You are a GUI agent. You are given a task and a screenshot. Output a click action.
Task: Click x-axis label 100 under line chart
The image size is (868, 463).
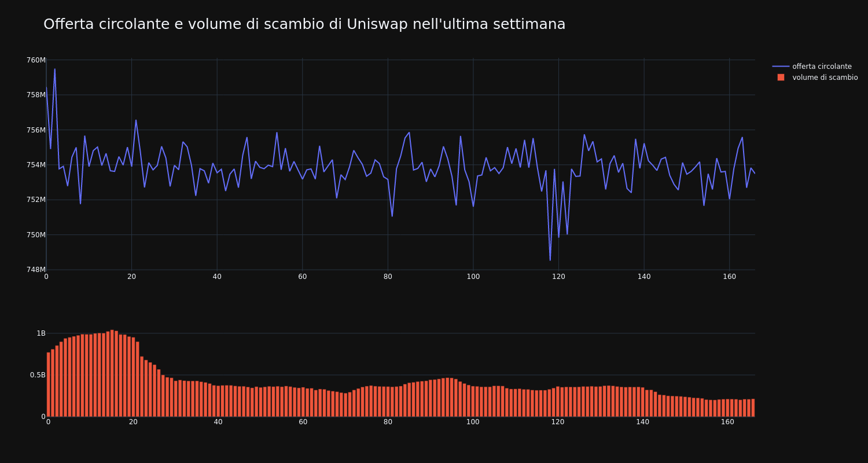(x=473, y=277)
